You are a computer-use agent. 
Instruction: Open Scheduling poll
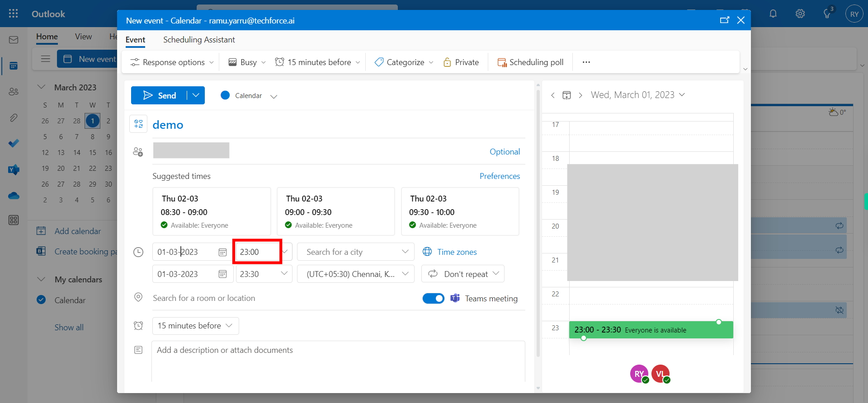coord(530,62)
